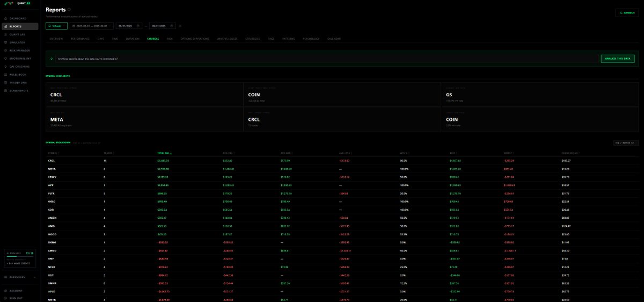The width and height of the screenshot is (644, 302).
Task: Click the AI prompt input field
Action: 327,59
